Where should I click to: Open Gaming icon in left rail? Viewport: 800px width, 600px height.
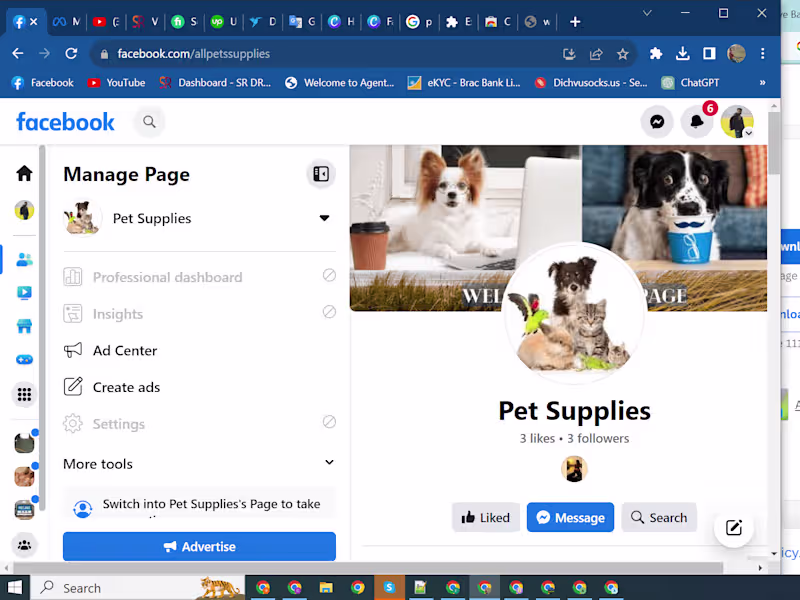tap(24, 359)
